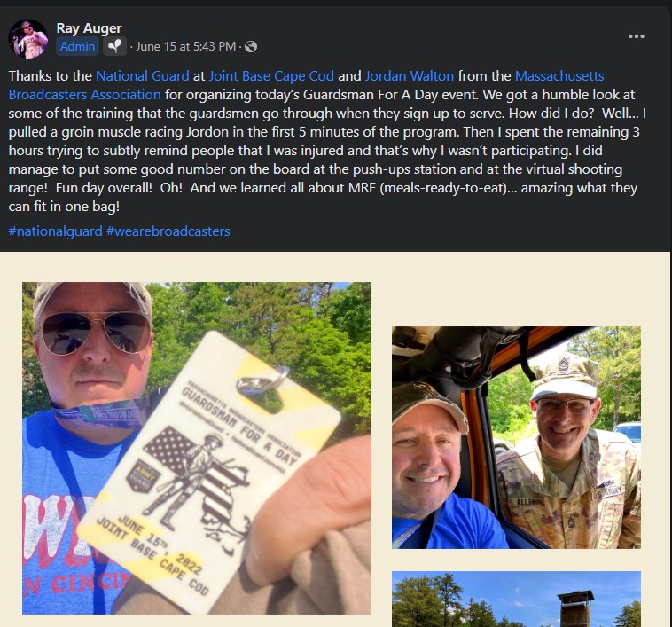
Task: Open the post timestamp June 15 at 5:43 PM
Action: 185,46
